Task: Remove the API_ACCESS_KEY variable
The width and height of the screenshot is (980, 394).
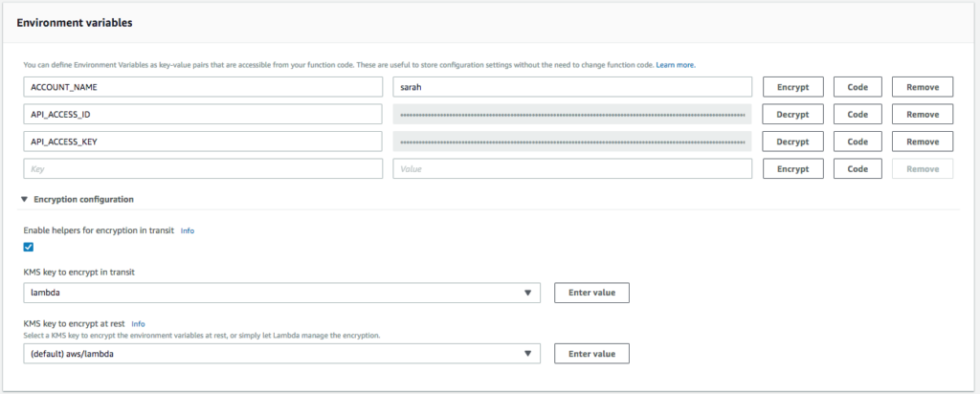Action: click(923, 142)
